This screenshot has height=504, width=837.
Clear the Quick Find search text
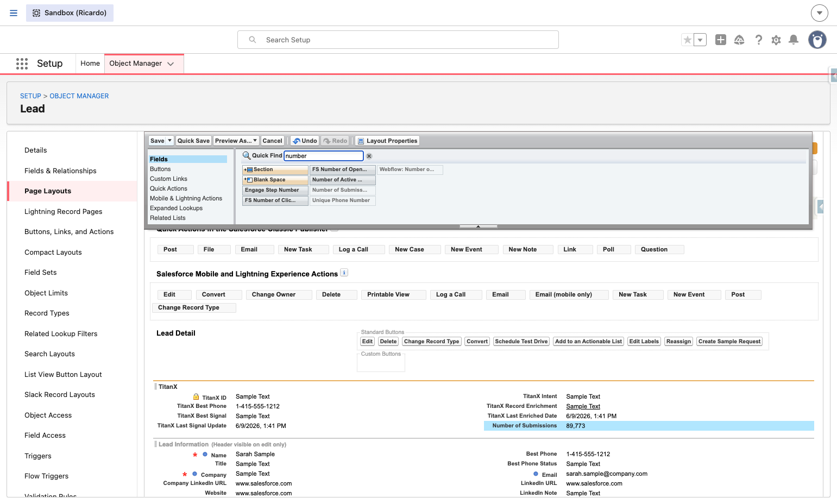click(x=369, y=156)
